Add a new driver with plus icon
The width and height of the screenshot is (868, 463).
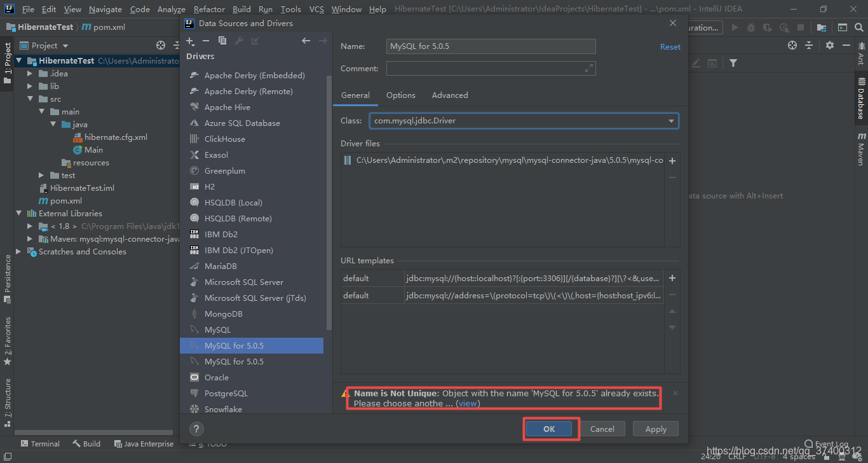[190, 41]
